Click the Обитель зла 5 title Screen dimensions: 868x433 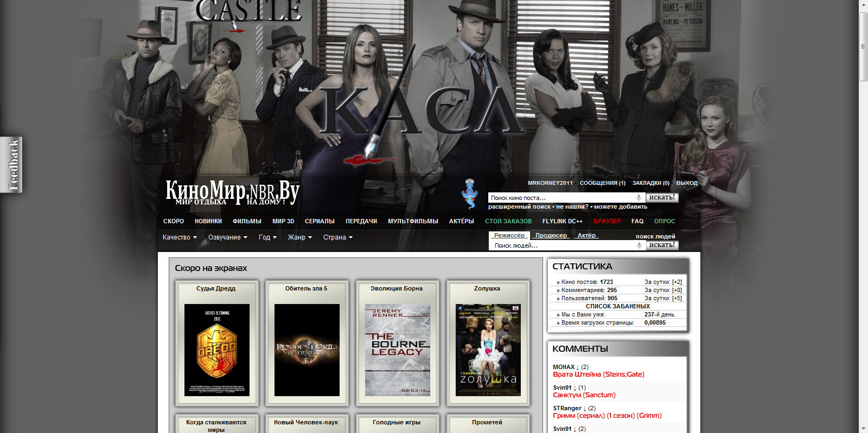click(x=307, y=288)
